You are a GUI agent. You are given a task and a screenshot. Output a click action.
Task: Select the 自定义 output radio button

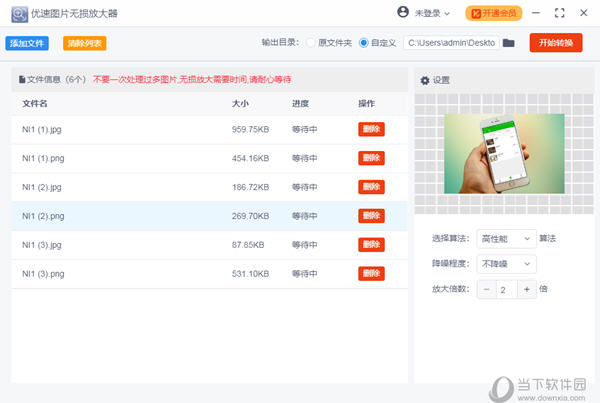(x=364, y=43)
